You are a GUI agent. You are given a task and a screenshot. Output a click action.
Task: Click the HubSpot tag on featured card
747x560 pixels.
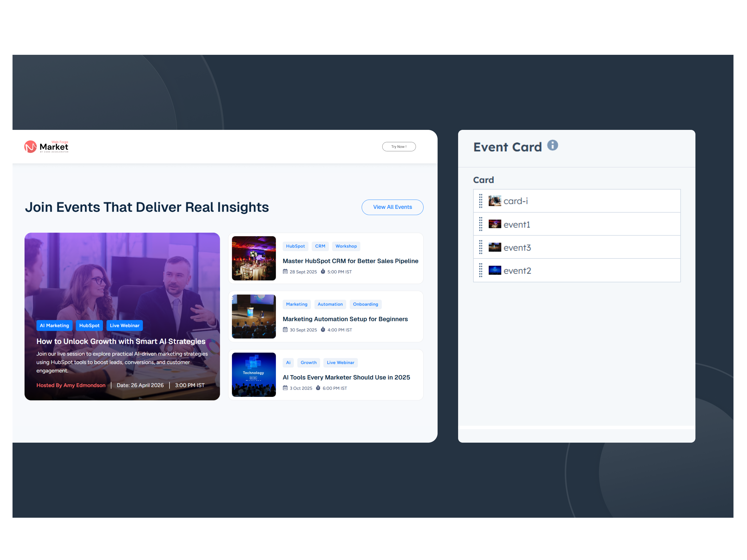89,325
